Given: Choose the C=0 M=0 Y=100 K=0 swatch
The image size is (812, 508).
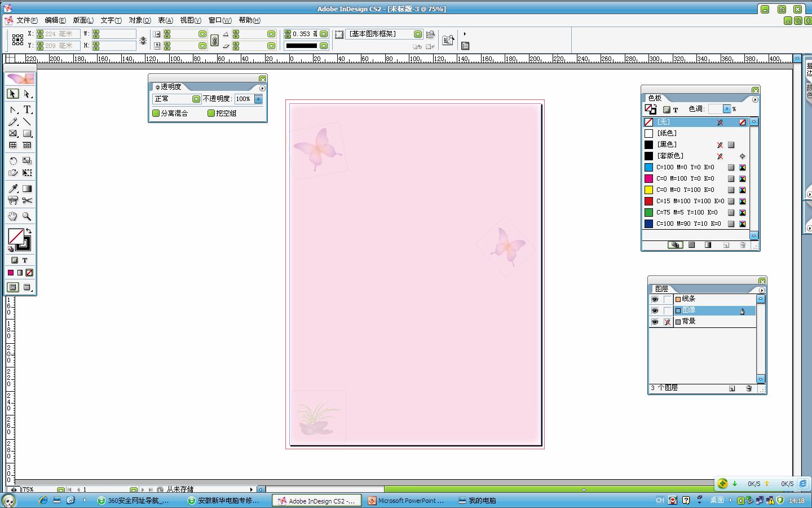Looking at the screenshot, I should click(685, 190).
